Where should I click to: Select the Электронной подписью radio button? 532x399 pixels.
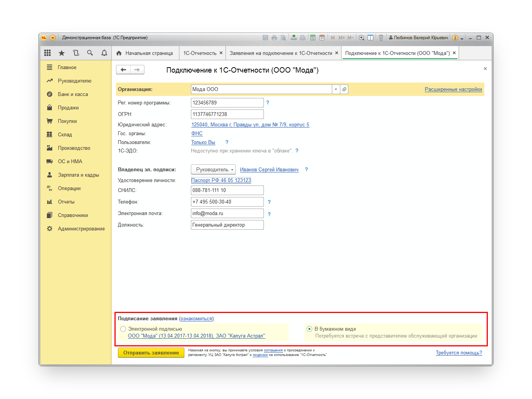pos(123,329)
